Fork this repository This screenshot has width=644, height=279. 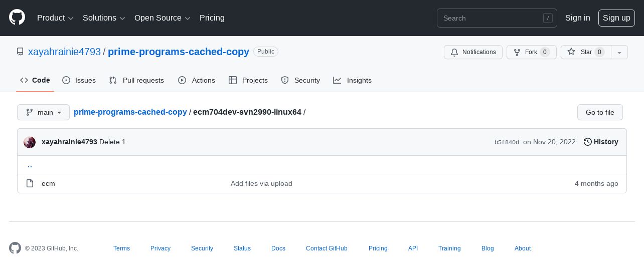click(531, 52)
